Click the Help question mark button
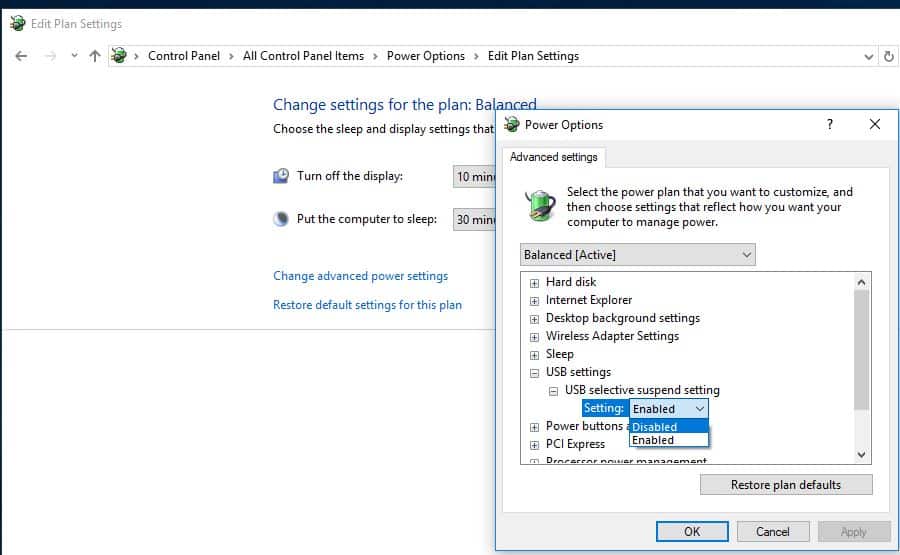 [829, 124]
